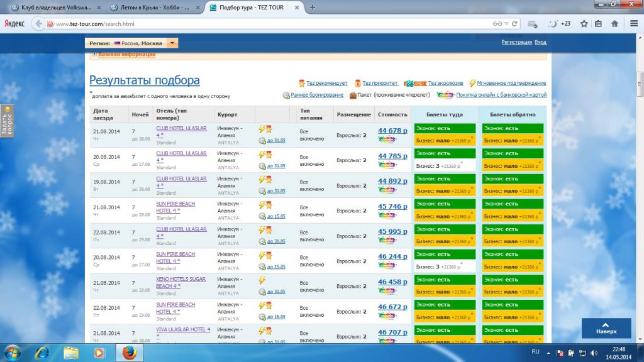Show hidden system tray icons arrow
The width and height of the screenshot is (644, 362).
coord(548,353)
